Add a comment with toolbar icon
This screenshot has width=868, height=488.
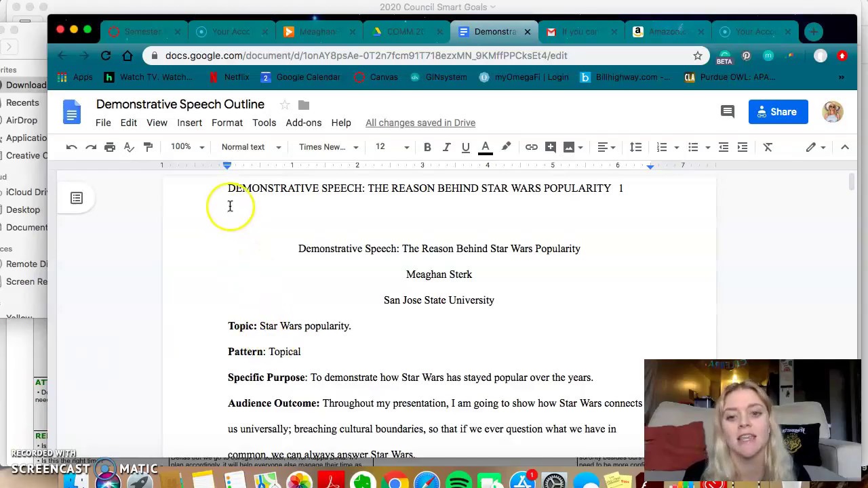(550, 147)
